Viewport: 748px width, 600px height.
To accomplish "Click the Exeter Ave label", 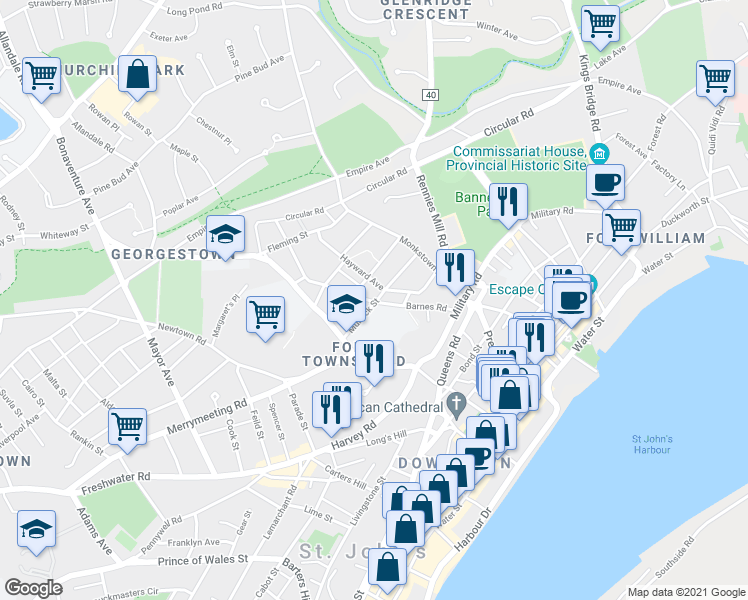I will click(x=168, y=37).
